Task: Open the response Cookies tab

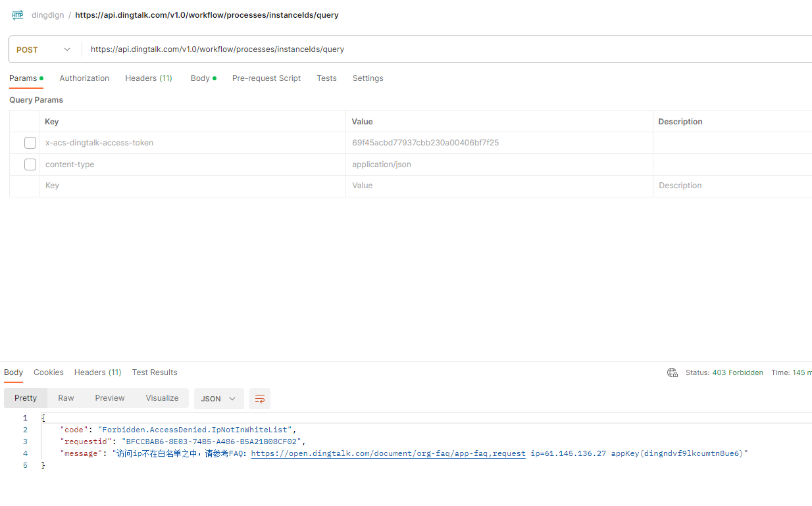Action: pyautogui.click(x=49, y=372)
